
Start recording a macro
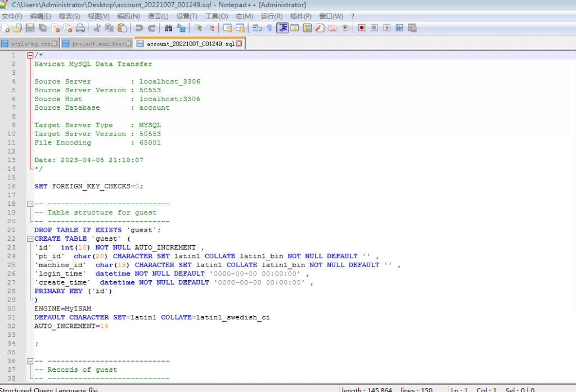click(x=362, y=27)
